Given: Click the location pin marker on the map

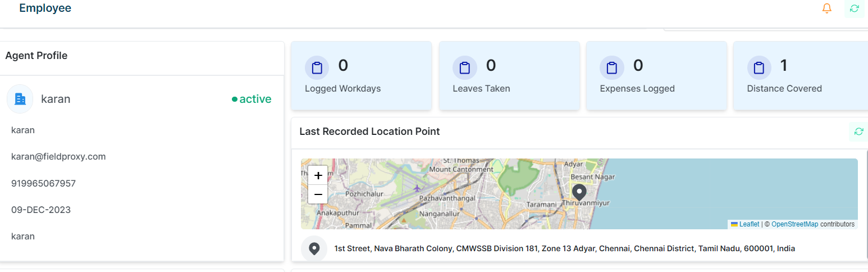Looking at the screenshot, I should (578, 192).
